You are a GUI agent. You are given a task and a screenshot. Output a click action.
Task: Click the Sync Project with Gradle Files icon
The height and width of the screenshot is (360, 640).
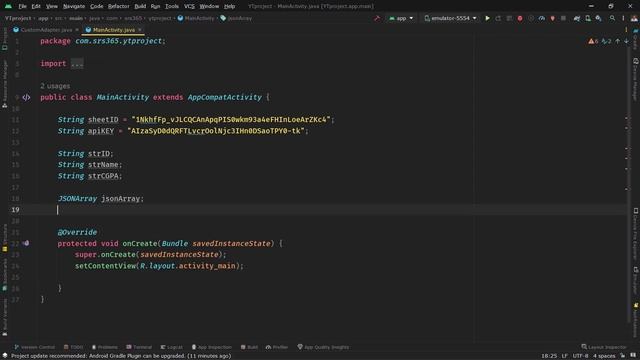[x=577, y=18]
